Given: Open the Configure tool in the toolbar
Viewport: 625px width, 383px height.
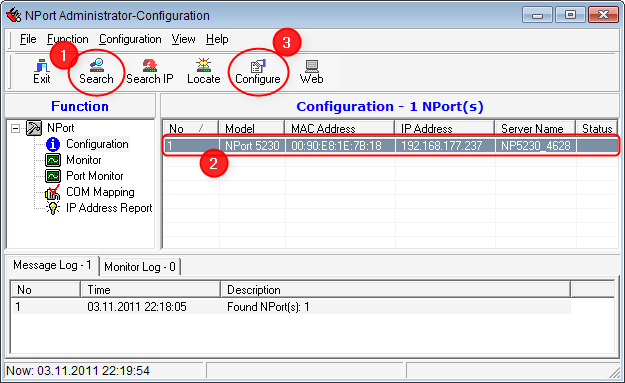Looking at the screenshot, I should [x=257, y=72].
